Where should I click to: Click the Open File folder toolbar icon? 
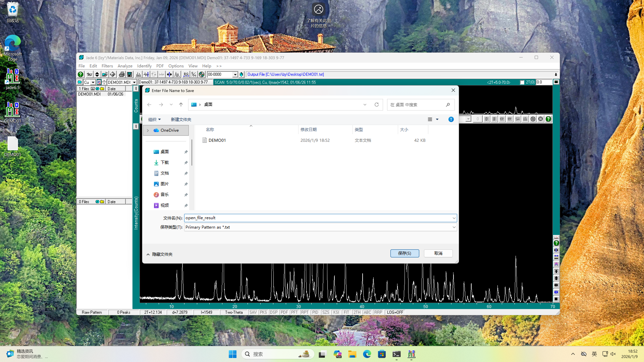105,74
